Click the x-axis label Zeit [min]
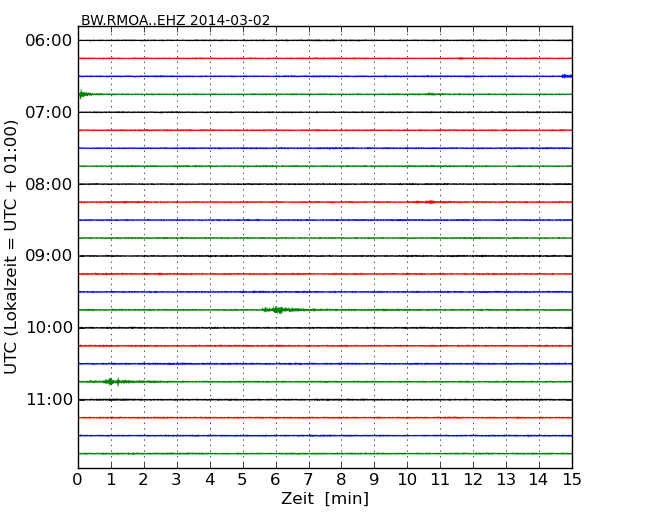Screen dimensions: 650x520 (x=325, y=499)
